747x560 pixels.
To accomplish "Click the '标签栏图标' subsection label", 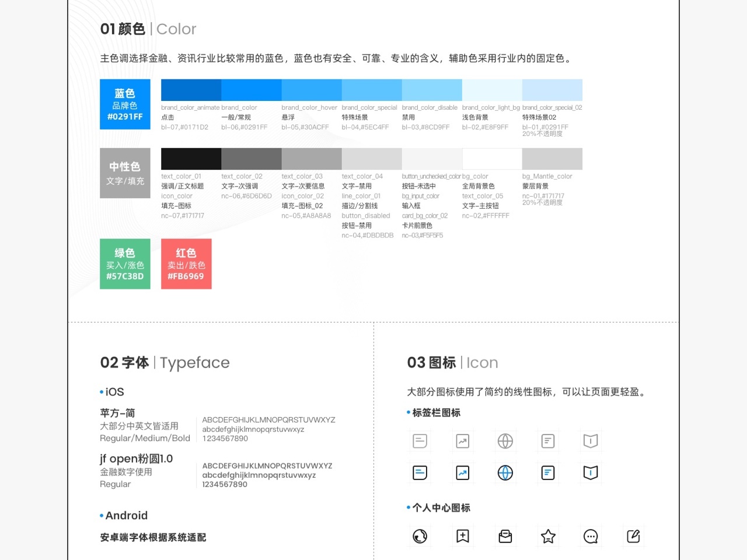I will 437,412.
